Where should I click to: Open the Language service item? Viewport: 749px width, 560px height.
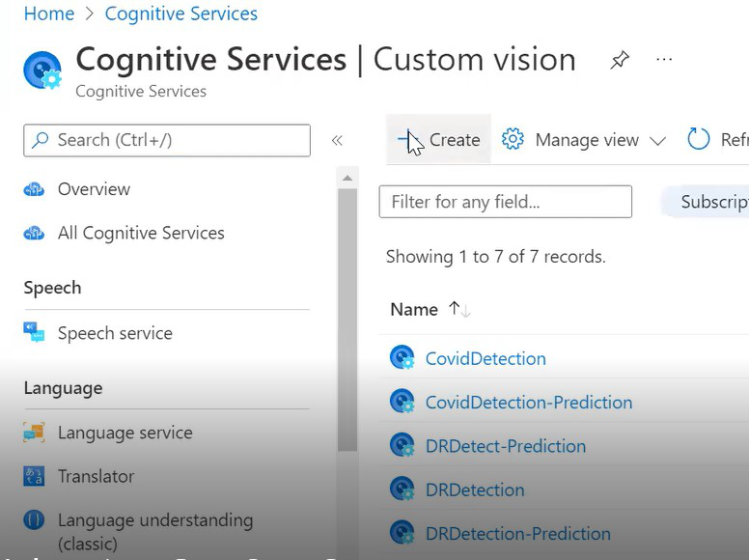pos(125,433)
